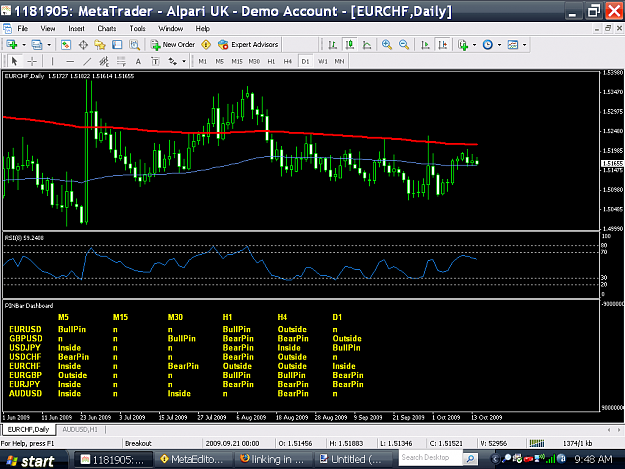625x469 pixels.
Task: Show the Navigator panel star-folder icon
Action: coord(100,45)
